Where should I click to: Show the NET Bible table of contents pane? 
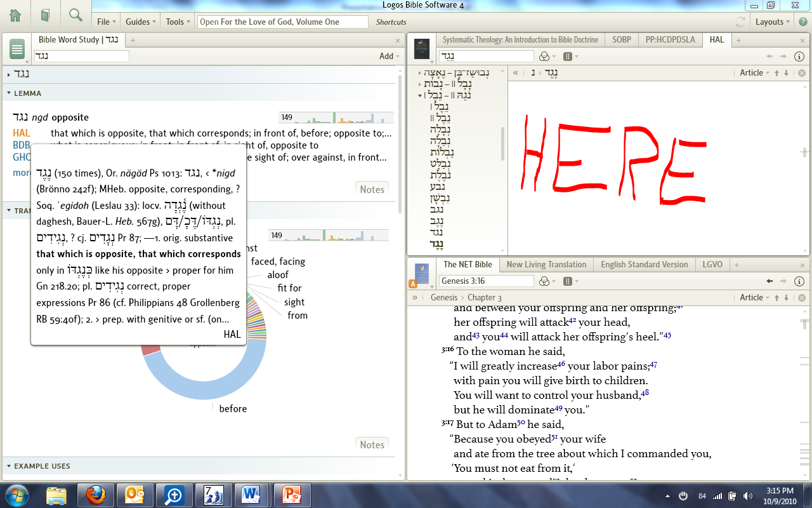415,297
